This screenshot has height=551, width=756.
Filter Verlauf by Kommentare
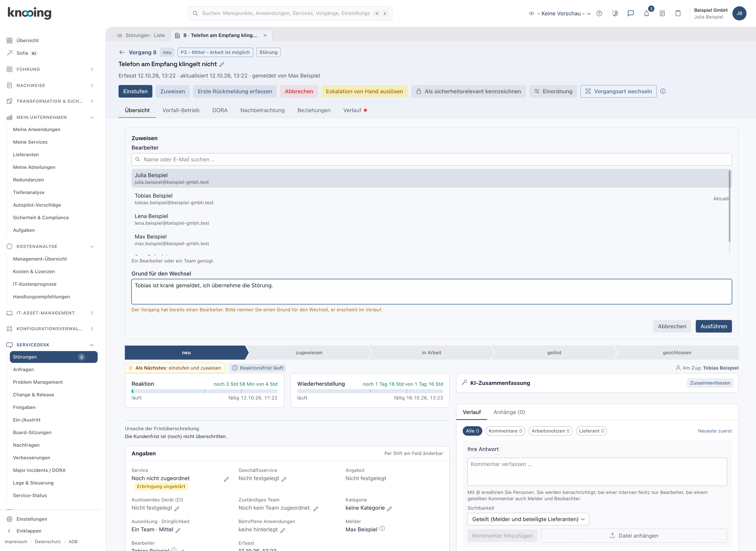[505, 431]
